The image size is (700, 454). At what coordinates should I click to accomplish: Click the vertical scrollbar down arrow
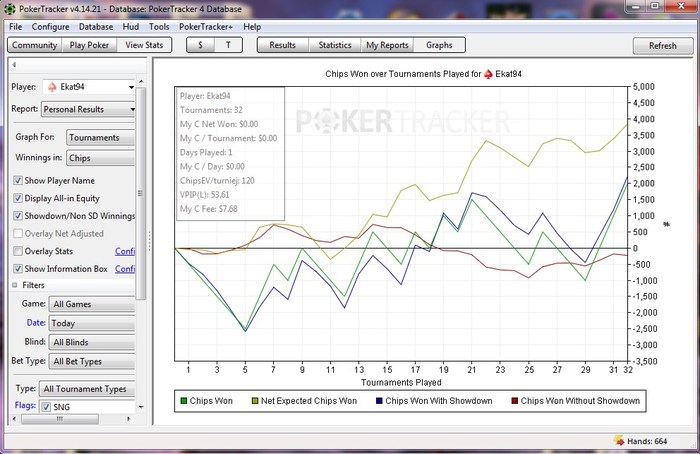coord(141,407)
